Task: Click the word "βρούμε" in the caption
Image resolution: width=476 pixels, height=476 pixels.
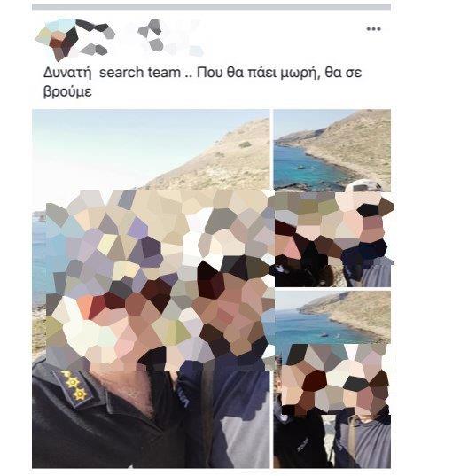Action: [67, 91]
